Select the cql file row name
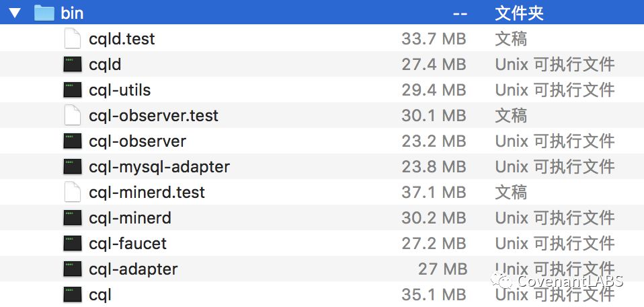The height and width of the screenshot is (307, 644). [99, 295]
